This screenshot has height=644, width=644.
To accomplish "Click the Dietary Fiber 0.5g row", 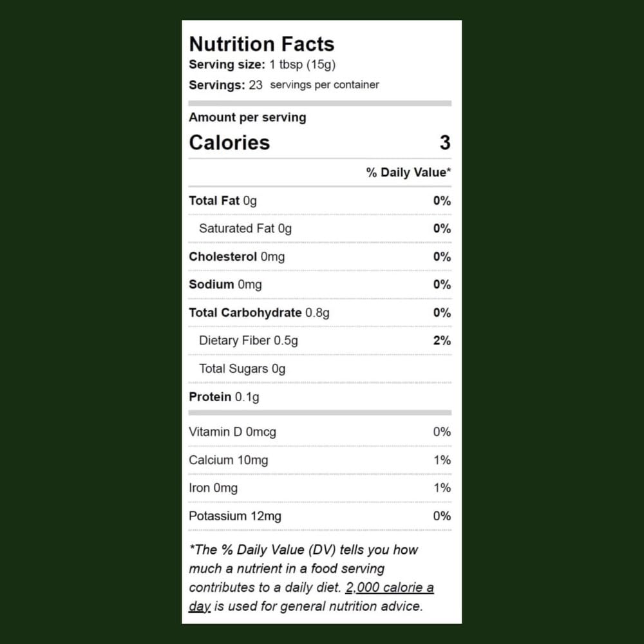I will coord(320,341).
